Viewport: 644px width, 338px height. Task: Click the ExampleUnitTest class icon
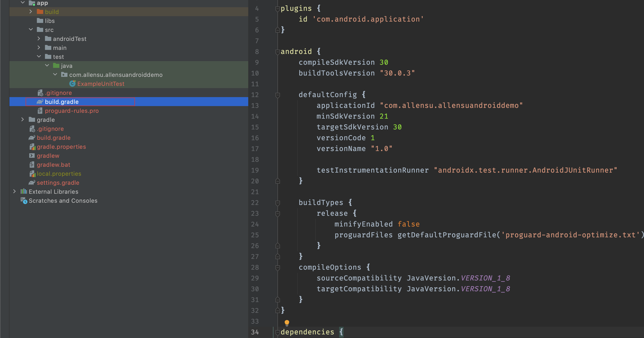click(72, 84)
